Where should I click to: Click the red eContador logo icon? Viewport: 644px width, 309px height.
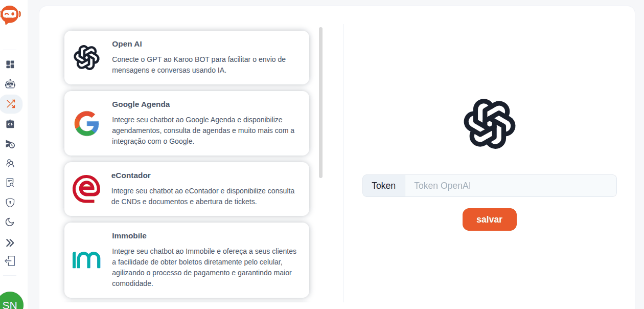tap(86, 189)
